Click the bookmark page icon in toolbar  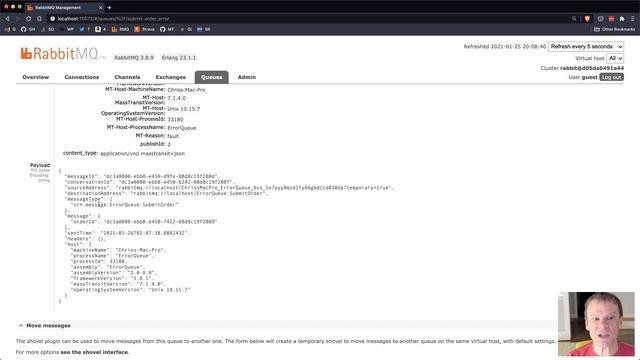click(x=39, y=19)
